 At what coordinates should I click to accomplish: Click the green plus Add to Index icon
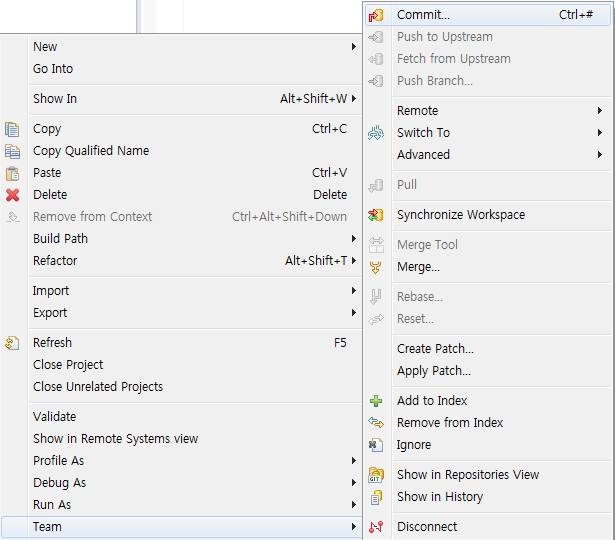tap(376, 401)
